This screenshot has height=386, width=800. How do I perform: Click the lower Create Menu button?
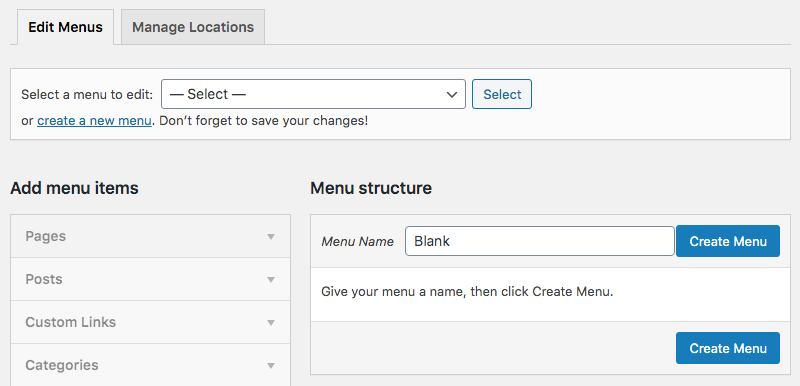728,348
